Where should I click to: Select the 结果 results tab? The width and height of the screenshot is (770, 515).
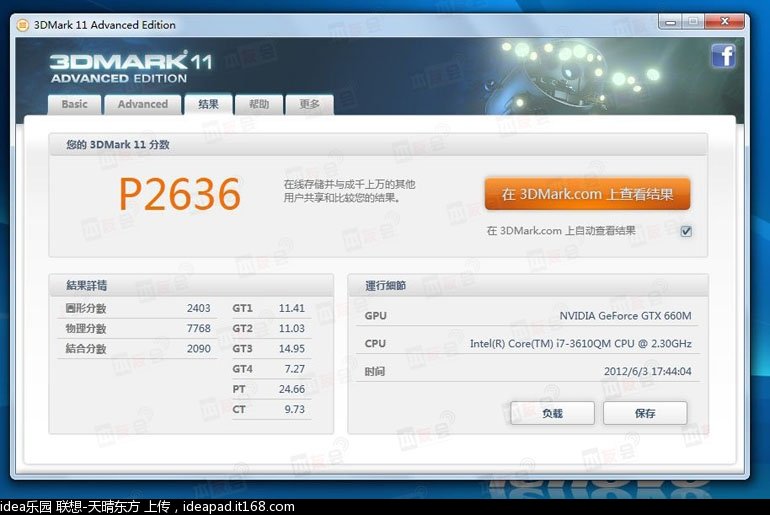click(208, 104)
